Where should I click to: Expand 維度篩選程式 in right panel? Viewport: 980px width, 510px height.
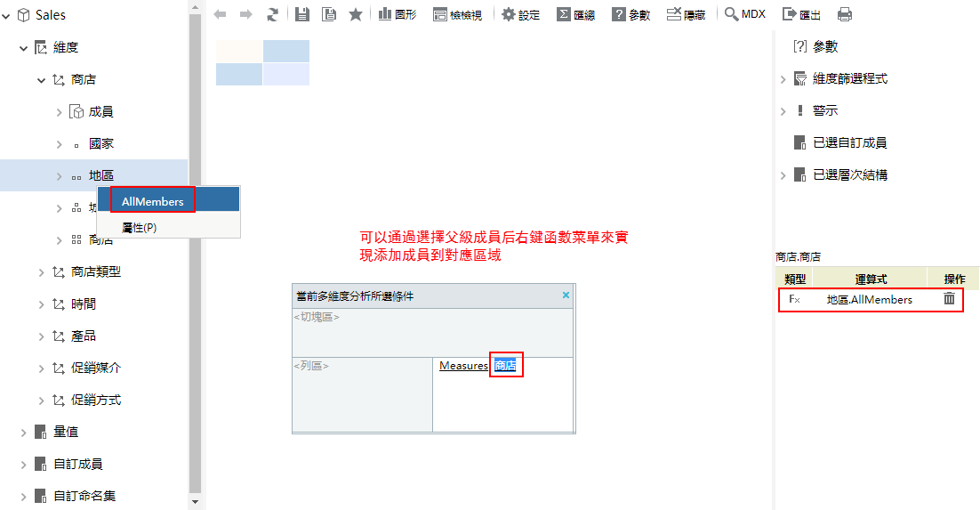click(x=783, y=79)
